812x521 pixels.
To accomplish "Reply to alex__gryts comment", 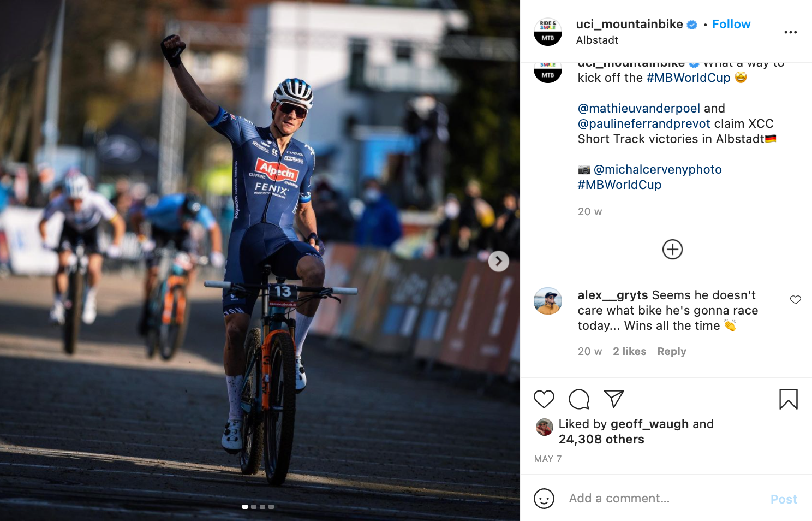I will 672,351.
